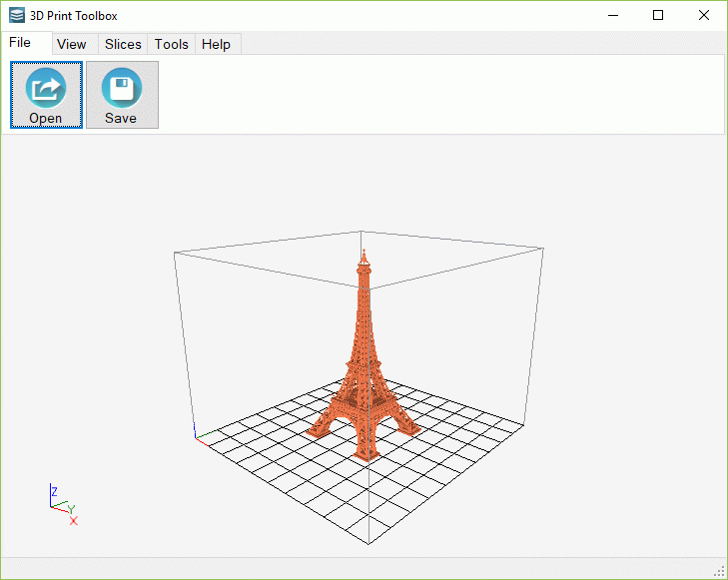
Task: Click the window resize grip in status bar
Action: (720, 572)
